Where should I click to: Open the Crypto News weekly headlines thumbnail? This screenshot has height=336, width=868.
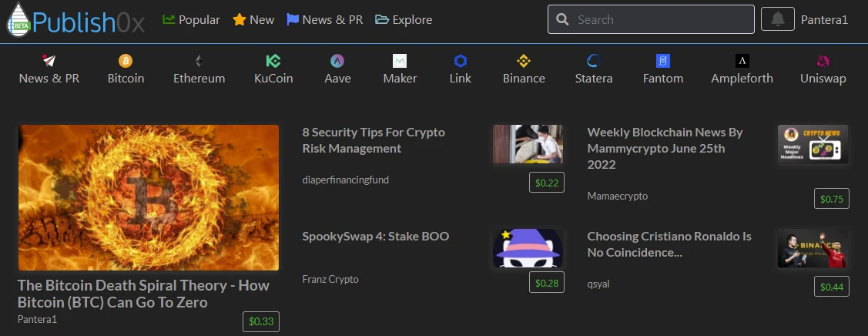(813, 144)
